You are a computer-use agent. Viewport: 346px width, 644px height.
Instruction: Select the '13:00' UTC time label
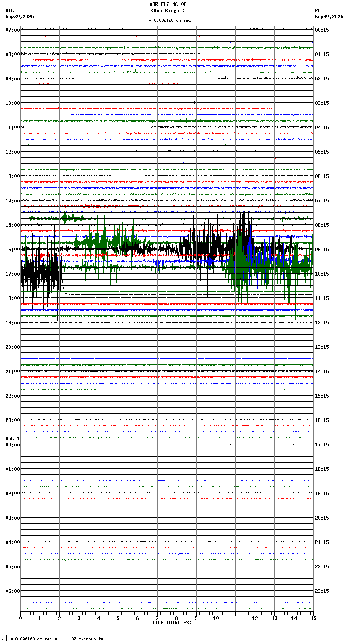tap(13, 176)
